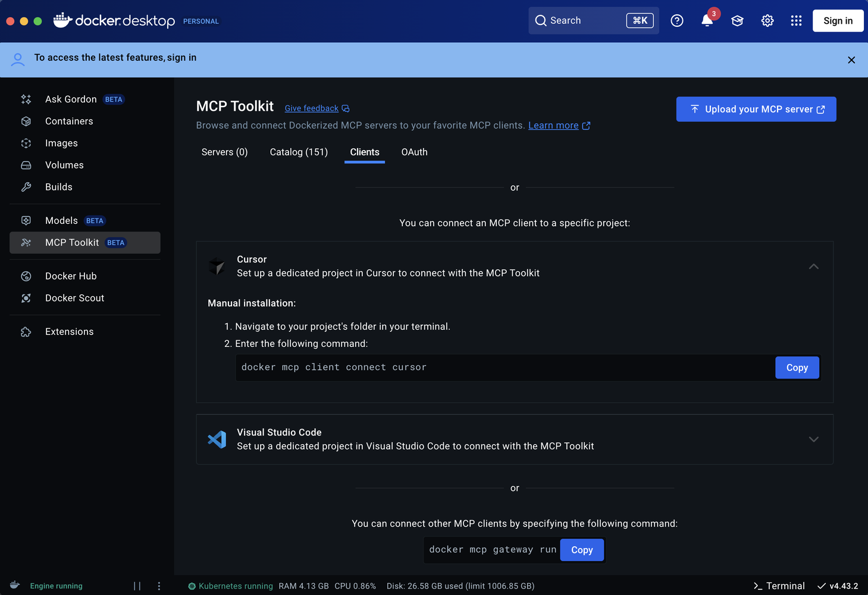Select Extensions in the sidebar

pos(84,332)
